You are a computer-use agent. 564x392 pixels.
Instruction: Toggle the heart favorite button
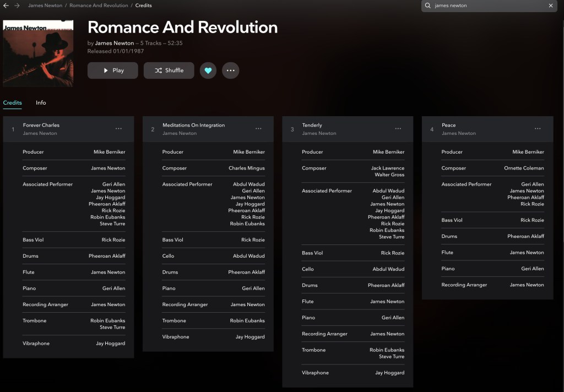point(208,70)
